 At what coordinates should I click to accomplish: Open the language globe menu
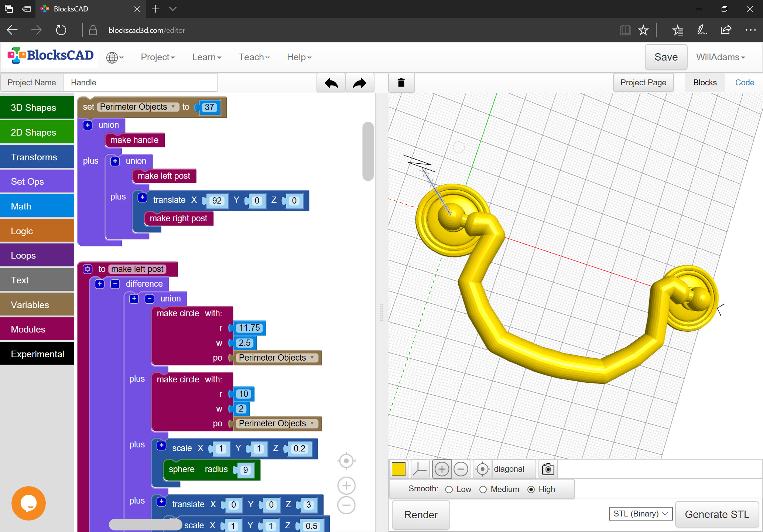114,58
